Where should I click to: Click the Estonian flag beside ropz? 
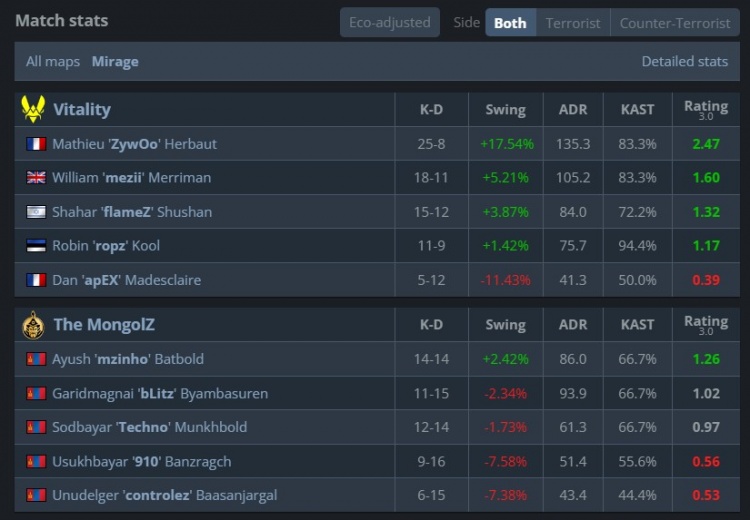tap(36, 246)
